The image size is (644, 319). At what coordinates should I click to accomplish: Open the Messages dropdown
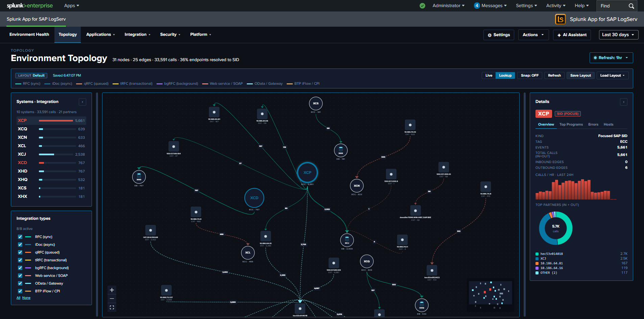tap(491, 6)
